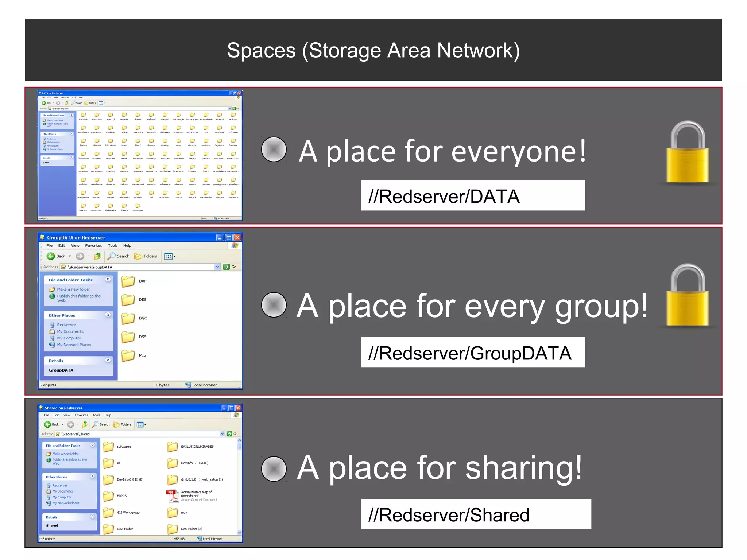The width and height of the screenshot is (747, 560).
Task: Click the Shared window vertical scrollbar
Action: 239,485
